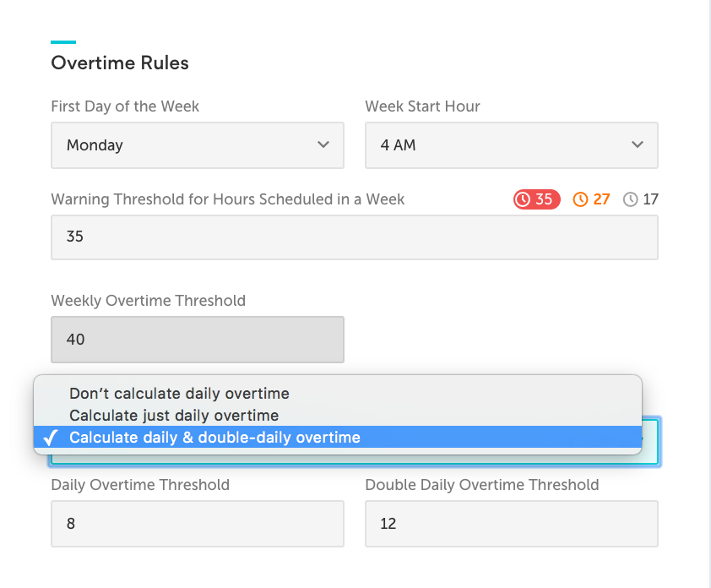Click the orange clock icon beside 27
Image resolution: width=711 pixels, height=588 pixels.
coord(580,199)
